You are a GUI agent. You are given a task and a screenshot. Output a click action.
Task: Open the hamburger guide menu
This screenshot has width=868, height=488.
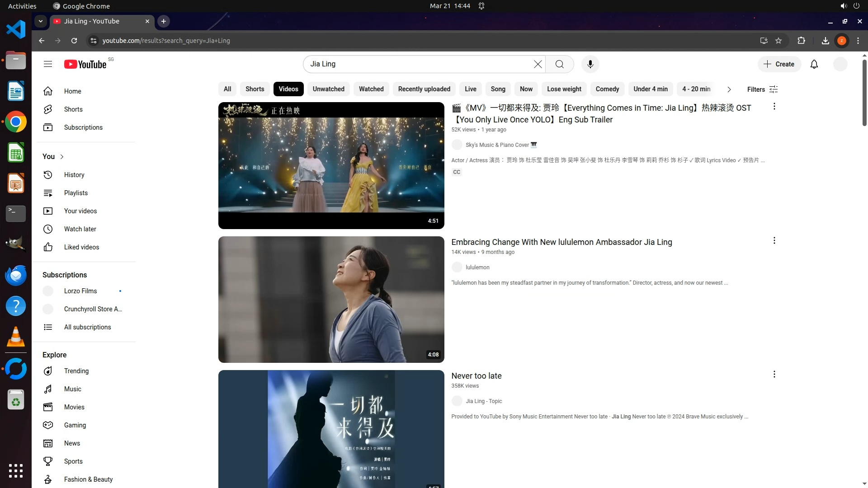coord(48,64)
